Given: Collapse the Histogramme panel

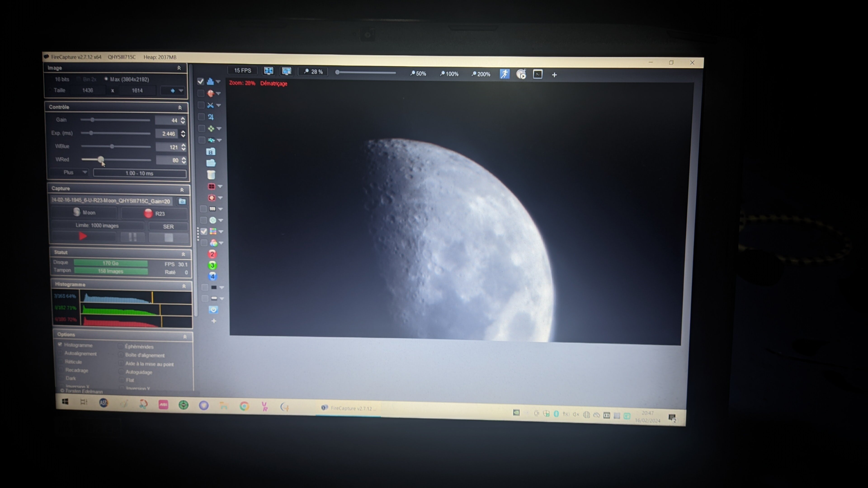Looking at the screenshot, I should [x=184, y=286].
